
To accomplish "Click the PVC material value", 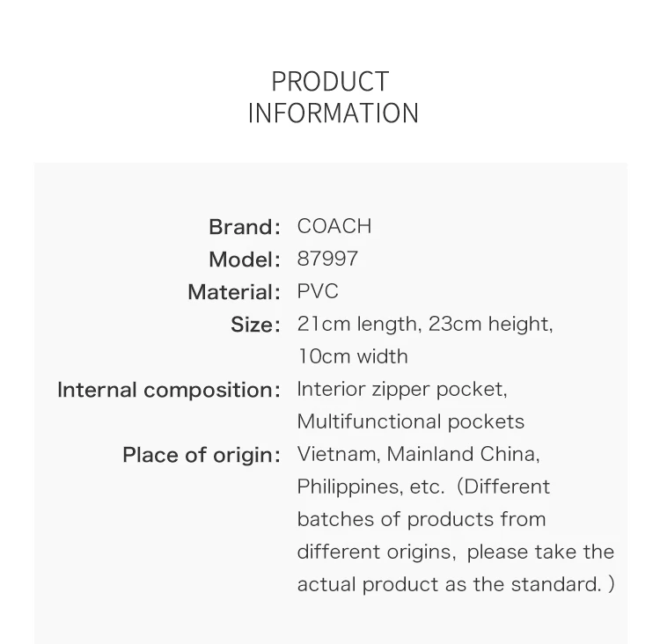I will click(318, 291).
